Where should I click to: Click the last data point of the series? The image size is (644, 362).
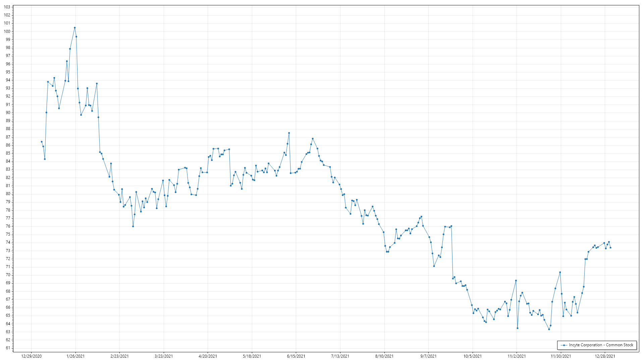610,248
